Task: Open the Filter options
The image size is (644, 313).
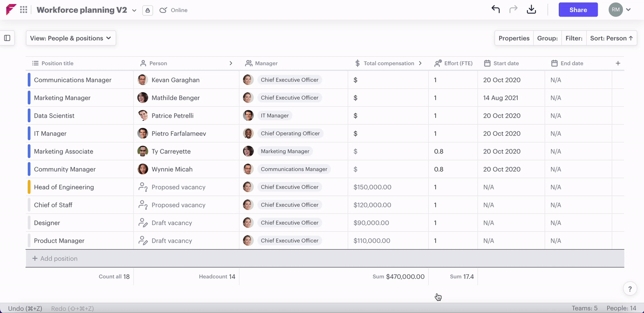Action: (574, 38)
